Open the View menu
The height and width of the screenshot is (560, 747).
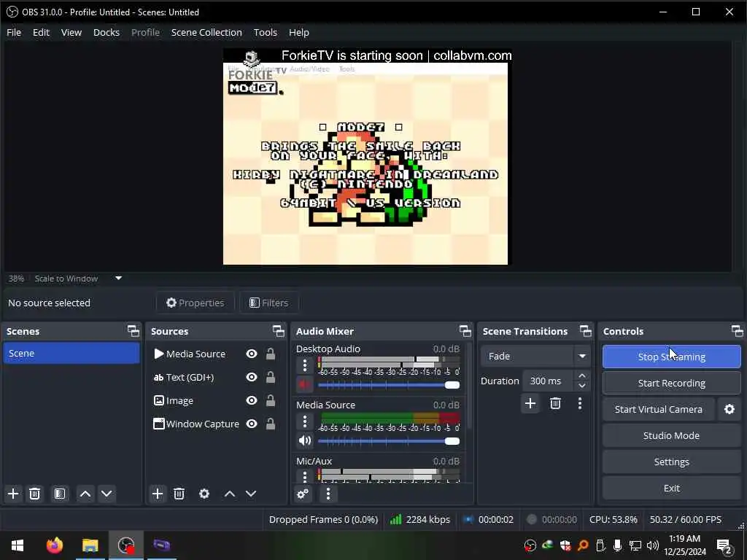point(71,32)
